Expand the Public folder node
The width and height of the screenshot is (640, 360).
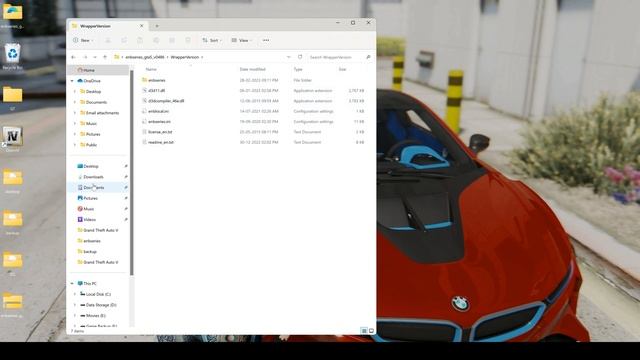point(75,144)
